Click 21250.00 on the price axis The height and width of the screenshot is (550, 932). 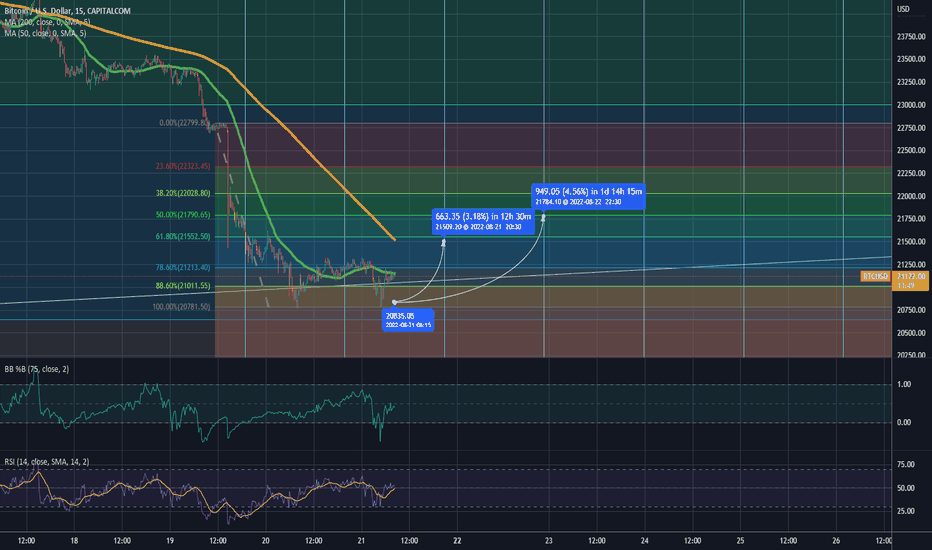(x=911, y=265)
